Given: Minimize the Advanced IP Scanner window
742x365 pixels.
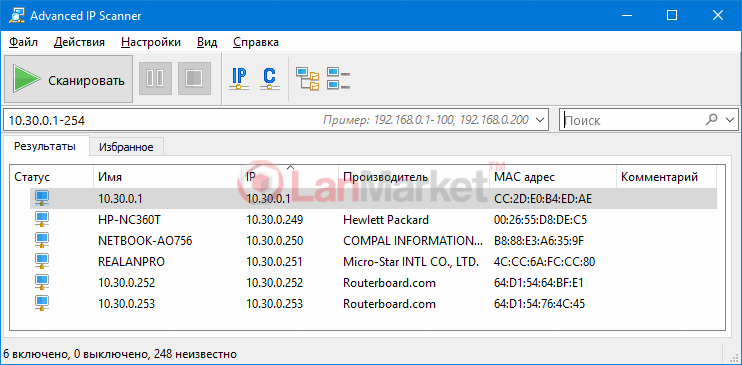Looking at the screenshot, I should point(628,15).
